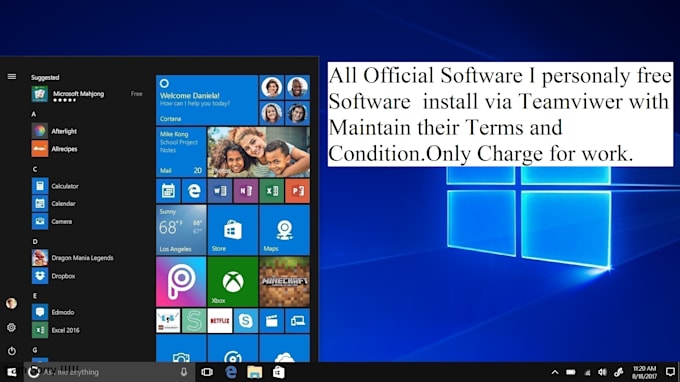
Task: Open Edge from the taskbar
Action: pos(231,372)
